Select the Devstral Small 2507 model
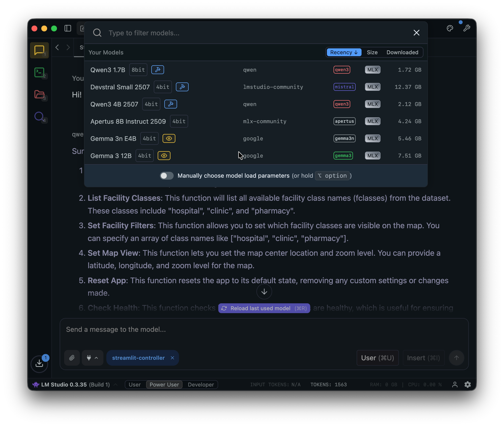 click(x=256, y=87)
